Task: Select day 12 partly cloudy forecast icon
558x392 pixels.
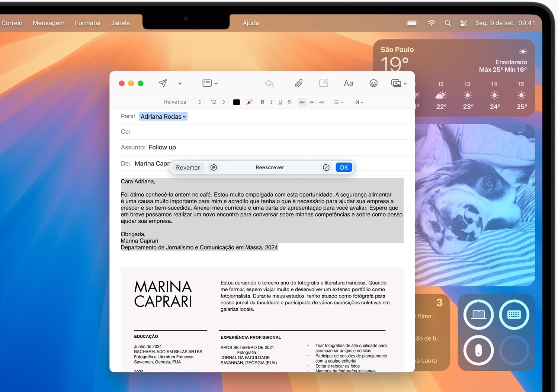Action: point(441,95)
